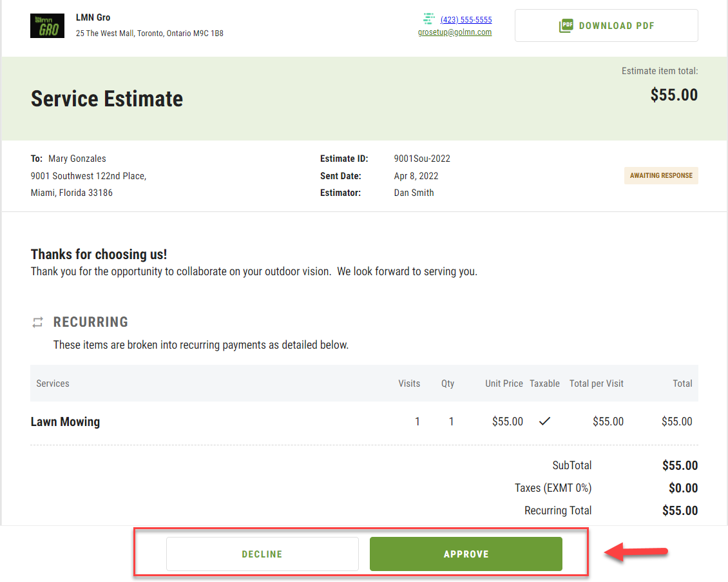Click the PDF icon in download button
Image resolution: width=728 pixels, height=582 pixels.
pyautogui.click(x=566, y=26)
